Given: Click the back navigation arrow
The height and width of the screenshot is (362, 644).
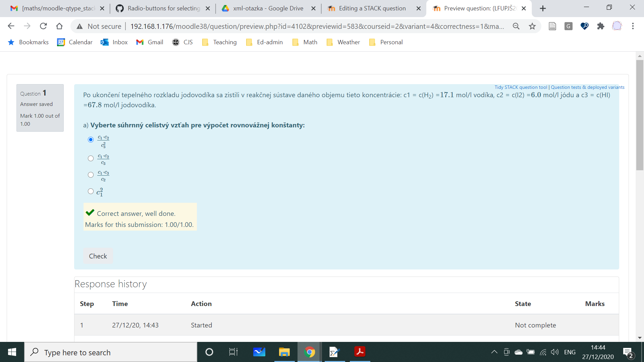Looking at the screenshot, I should coord(11,26).
